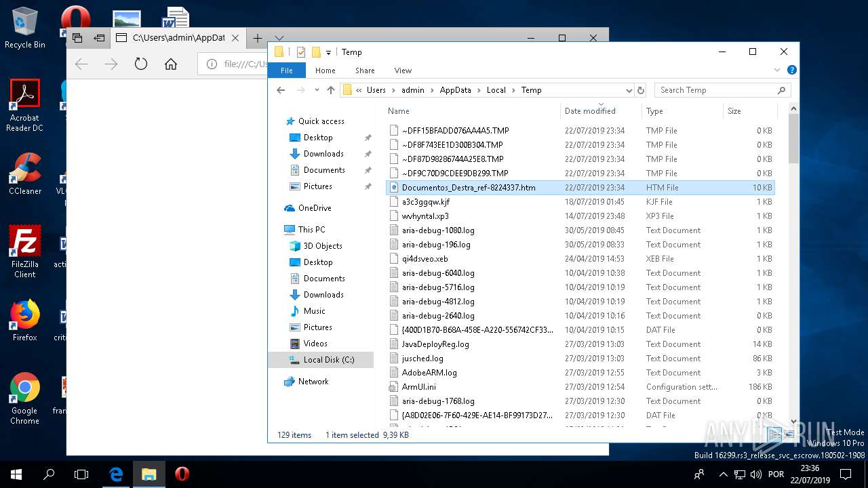Open FileZilla Client desktop shortcut
Viewport: 868px width, 488px height.
pos(25,251)
